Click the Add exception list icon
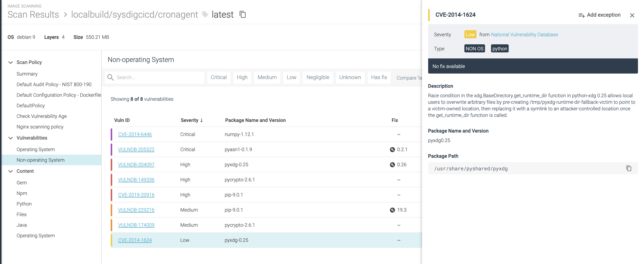Viewport: 644px width, 264px height. [x=581, y=15]
